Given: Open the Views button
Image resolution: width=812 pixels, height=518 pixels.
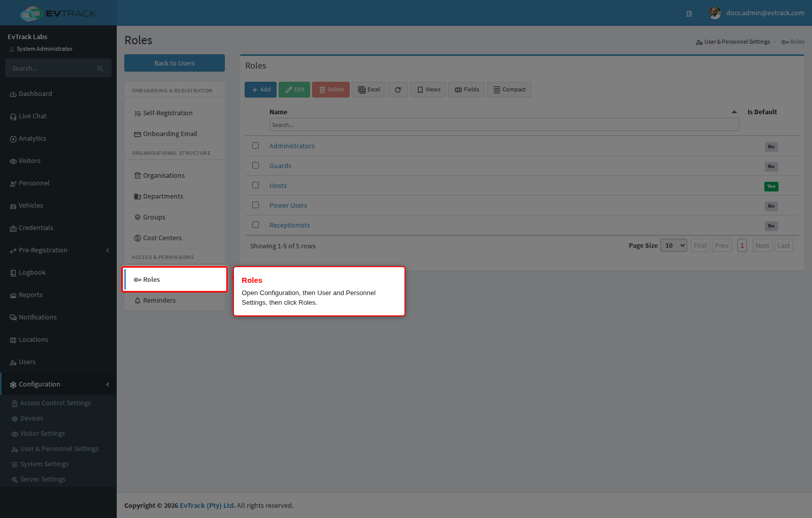Looking at the screenshot, I should (428, 90).
